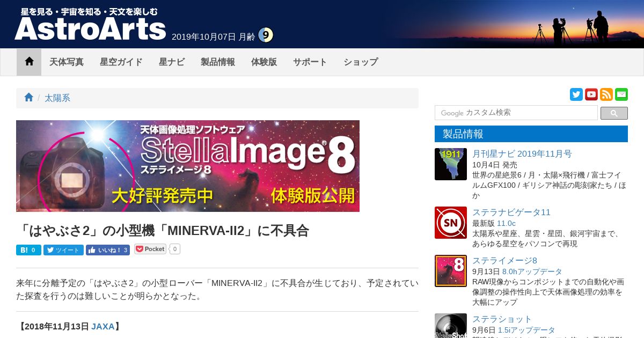Click the 星ナビ 1911 cover thumbnail

(451, 164)
